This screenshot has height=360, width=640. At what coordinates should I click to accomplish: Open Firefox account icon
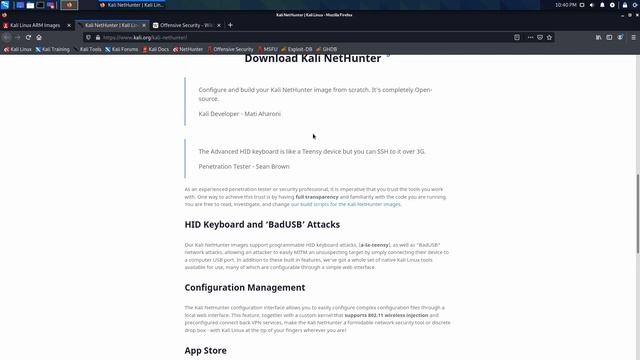pos(620,37)
